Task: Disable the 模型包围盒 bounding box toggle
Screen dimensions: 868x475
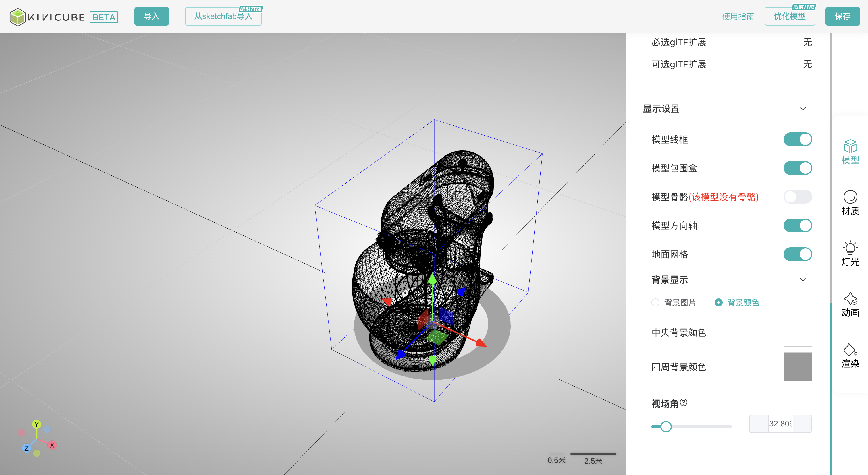Action: click(x=797, y=168)
